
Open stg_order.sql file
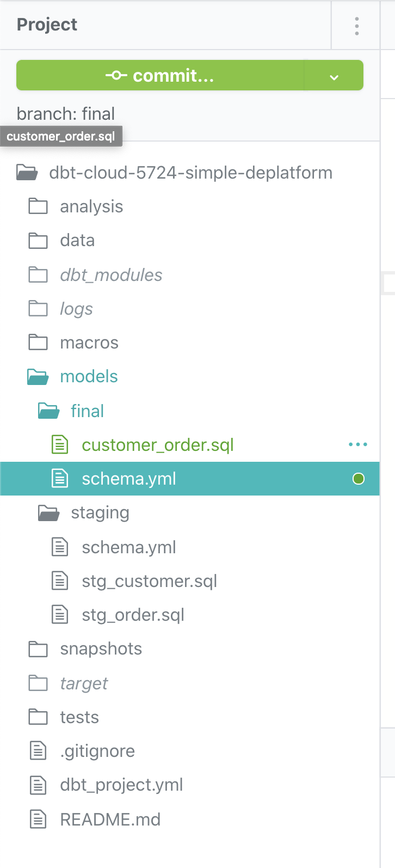133,615
